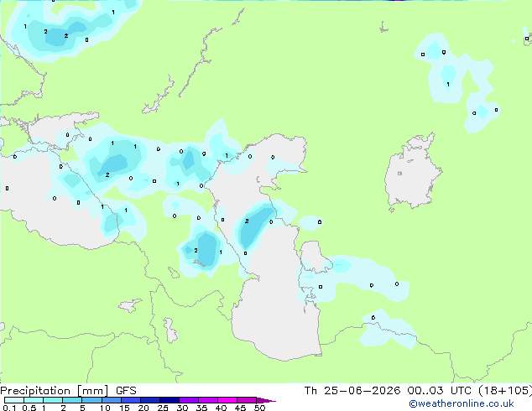This screenshot has width=532, height=411.
Task: Click the 'GFS' model label
Action: tap(126, 391)
